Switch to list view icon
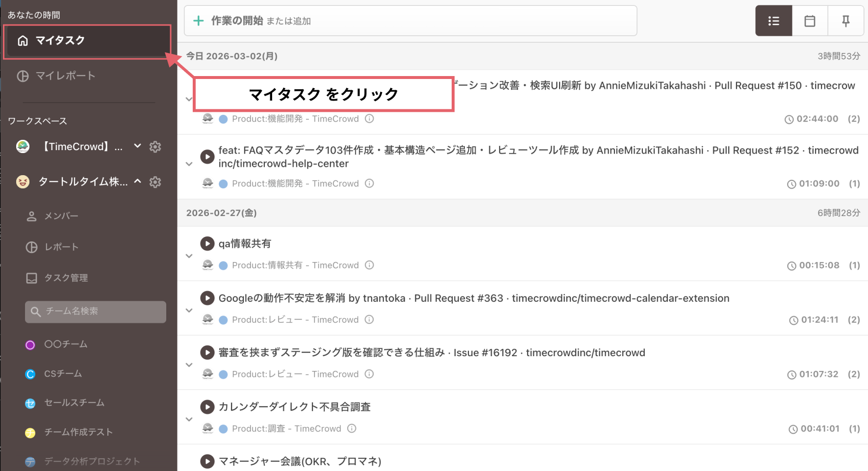The image size is (868, 471). [x=773, y=21]
